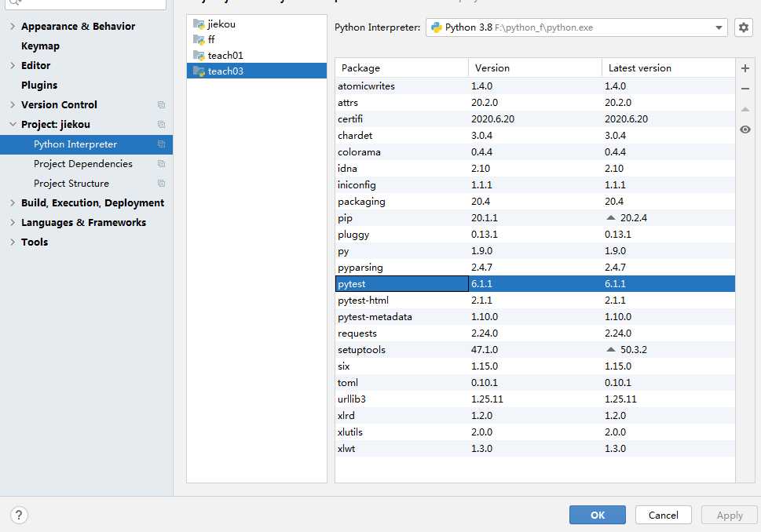The height and width of the screenshot is (532, 761).
Task: Select the requests package row
Action: click(x=535, y=333)
